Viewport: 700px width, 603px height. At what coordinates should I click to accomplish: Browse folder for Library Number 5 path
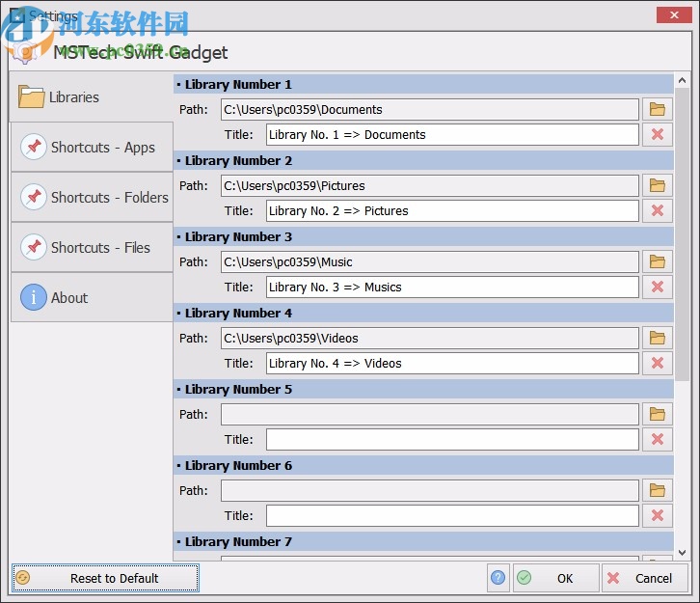(x=658, y=415)
